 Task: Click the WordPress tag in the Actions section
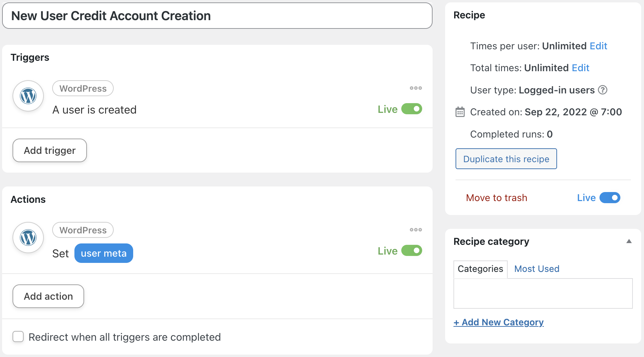pyautogui.click(x=83, y=230)
